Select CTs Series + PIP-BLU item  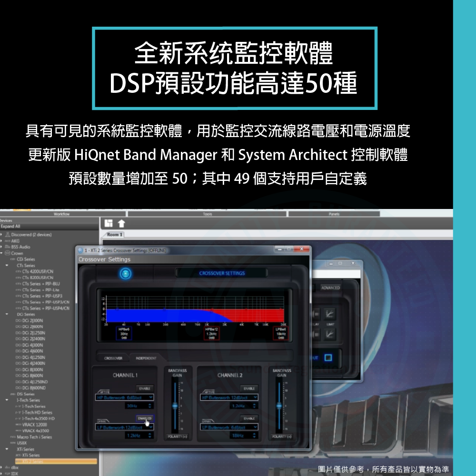click(x=40, y=284)
